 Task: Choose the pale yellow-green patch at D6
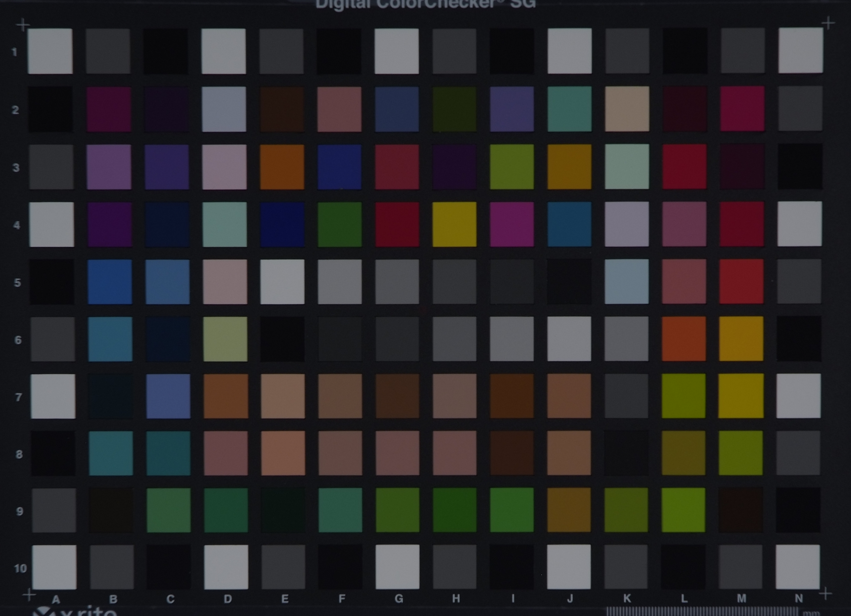[x=225, y=339]
